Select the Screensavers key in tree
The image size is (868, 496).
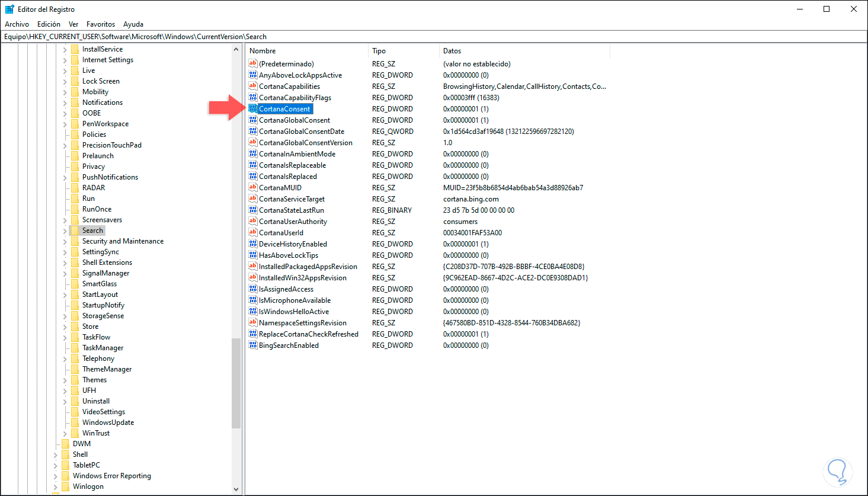(102, 220)
